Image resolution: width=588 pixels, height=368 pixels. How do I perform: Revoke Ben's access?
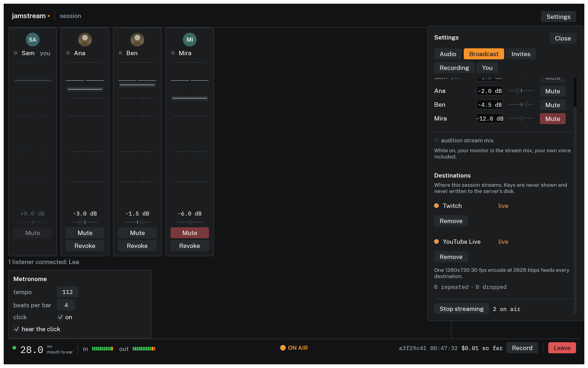(x=137, y=246)
